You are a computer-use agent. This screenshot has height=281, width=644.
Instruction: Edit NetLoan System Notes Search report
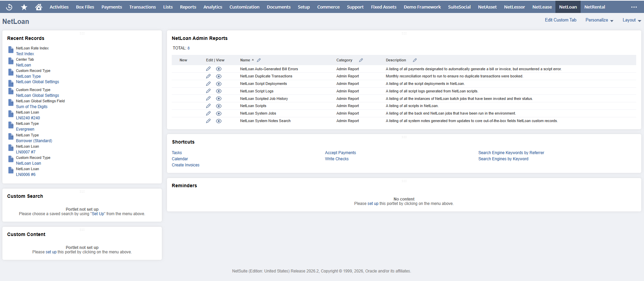[208, 121]
